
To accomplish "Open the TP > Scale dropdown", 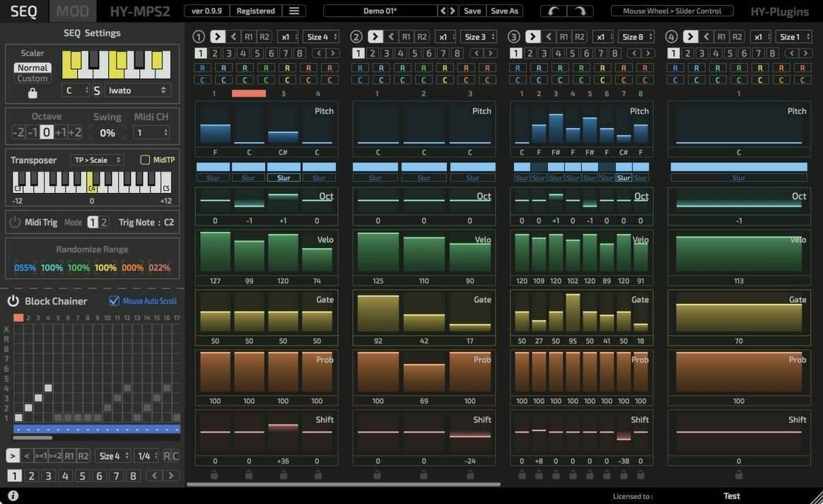I will [97, 160].
